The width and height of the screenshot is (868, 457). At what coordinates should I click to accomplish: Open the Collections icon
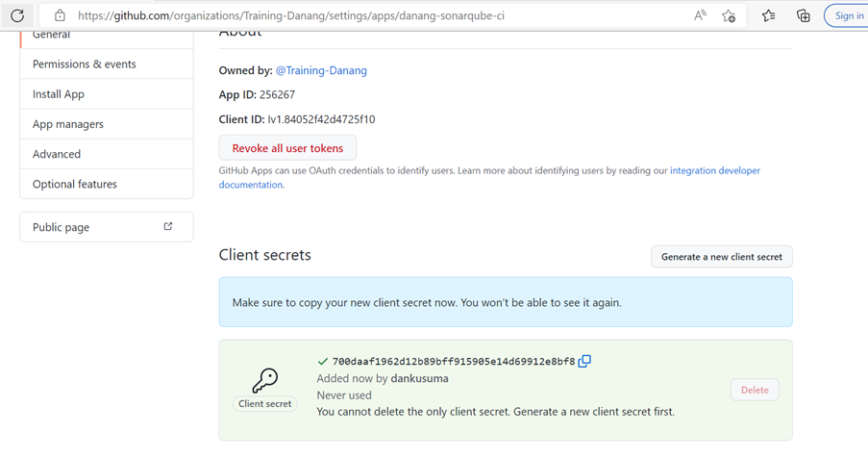[804, 15]
